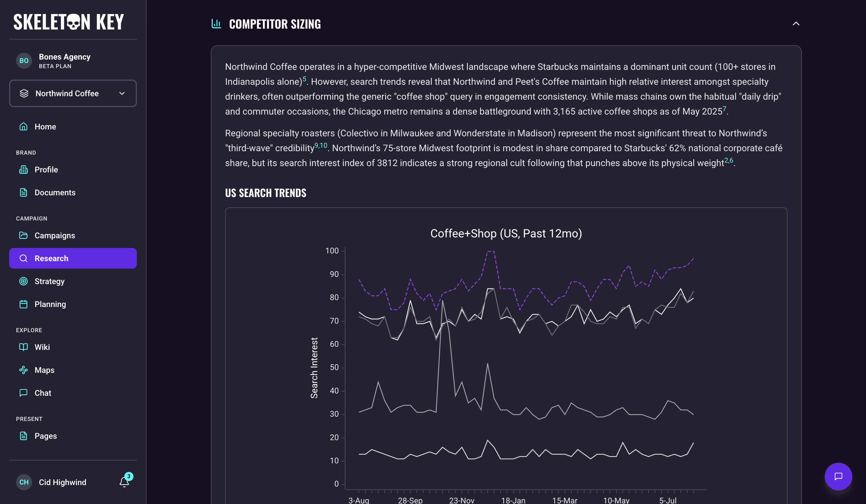
Task: Open citation 7 after May 2025
Action: pyautogui.click(x=724, y=109)
